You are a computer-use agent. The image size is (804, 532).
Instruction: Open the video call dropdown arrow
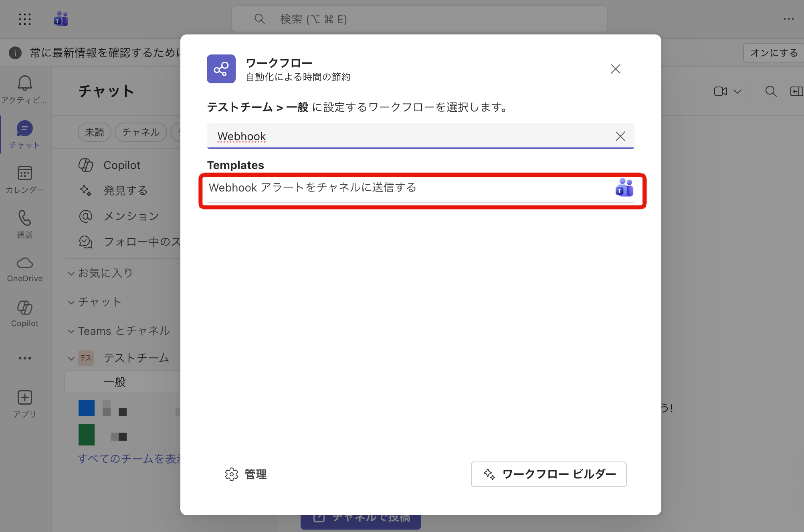(x=737, y=91)
